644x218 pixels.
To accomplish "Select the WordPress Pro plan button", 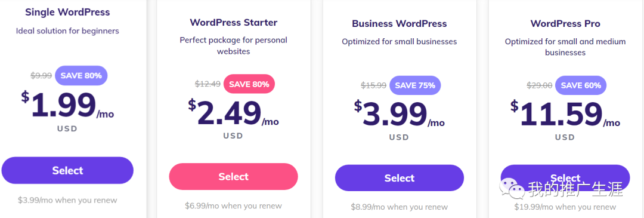I will (565, 178).
